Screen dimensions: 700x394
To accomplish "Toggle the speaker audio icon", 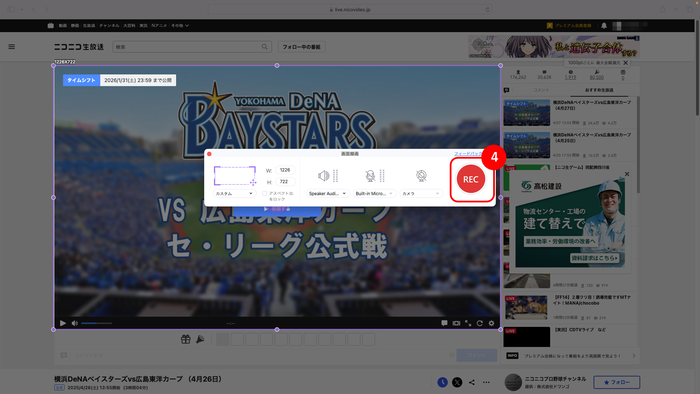I will (x=324, y=176).
